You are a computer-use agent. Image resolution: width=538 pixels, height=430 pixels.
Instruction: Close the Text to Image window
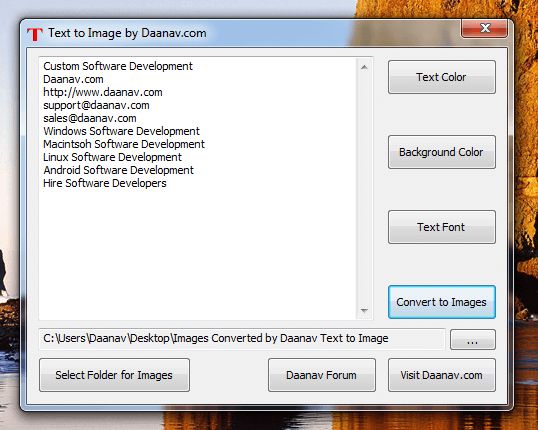[484, 28]
